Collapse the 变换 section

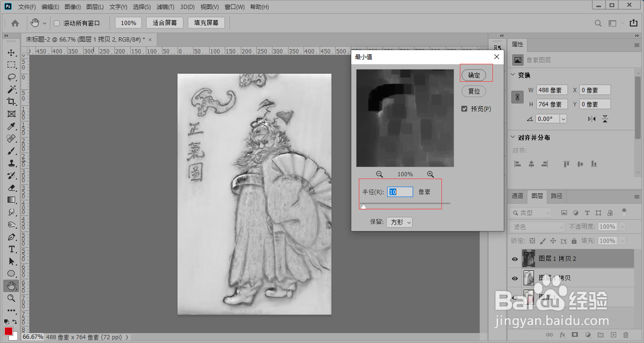[x=513, y=75]
